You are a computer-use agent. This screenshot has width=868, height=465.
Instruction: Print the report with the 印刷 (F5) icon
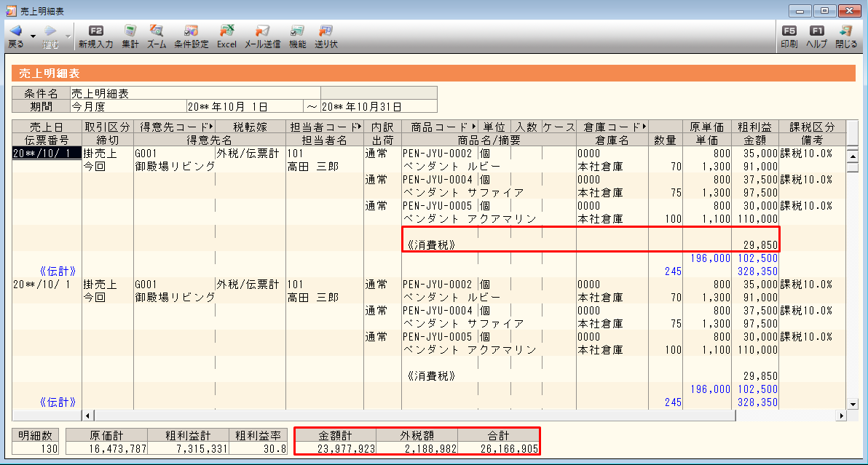click(790, 35)
